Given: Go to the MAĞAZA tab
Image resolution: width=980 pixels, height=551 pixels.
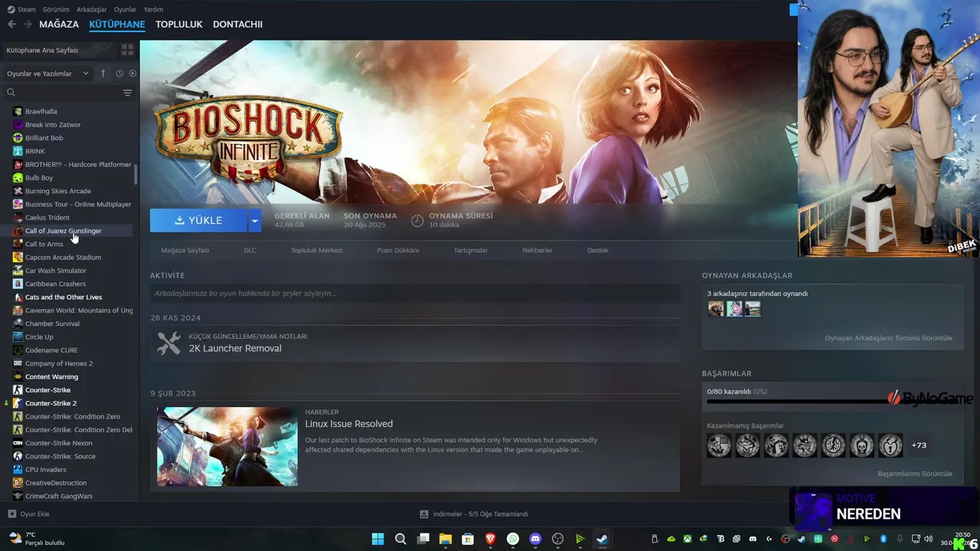Looking at the screenshot, I should (x=59, y=24).
